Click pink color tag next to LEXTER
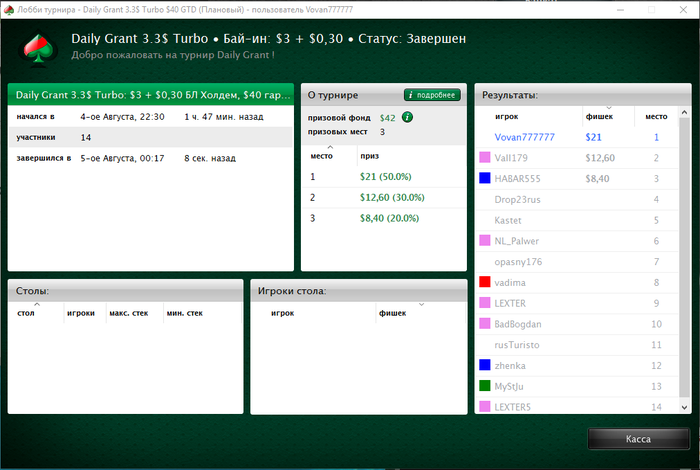The height and width of the screenshot is (470, 700). point(484,303)
